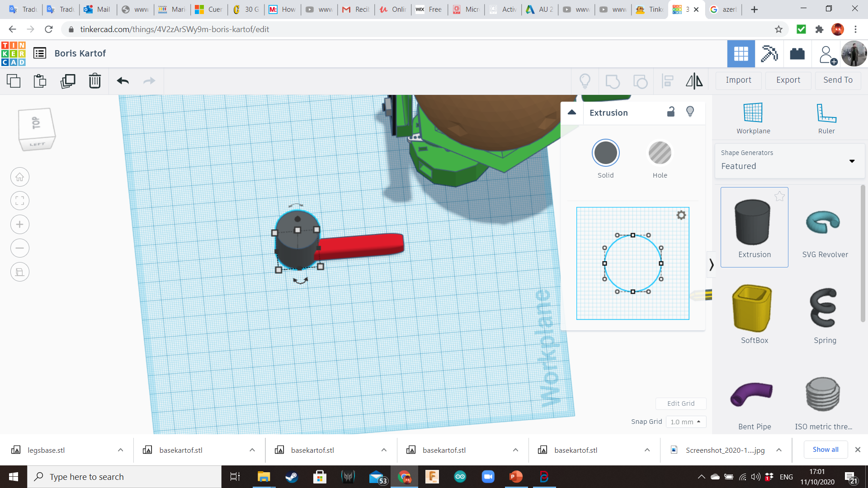868x488 pixels.
Task: Delete the selected shape
Action: pyautogui.click(x=94, y=81)
